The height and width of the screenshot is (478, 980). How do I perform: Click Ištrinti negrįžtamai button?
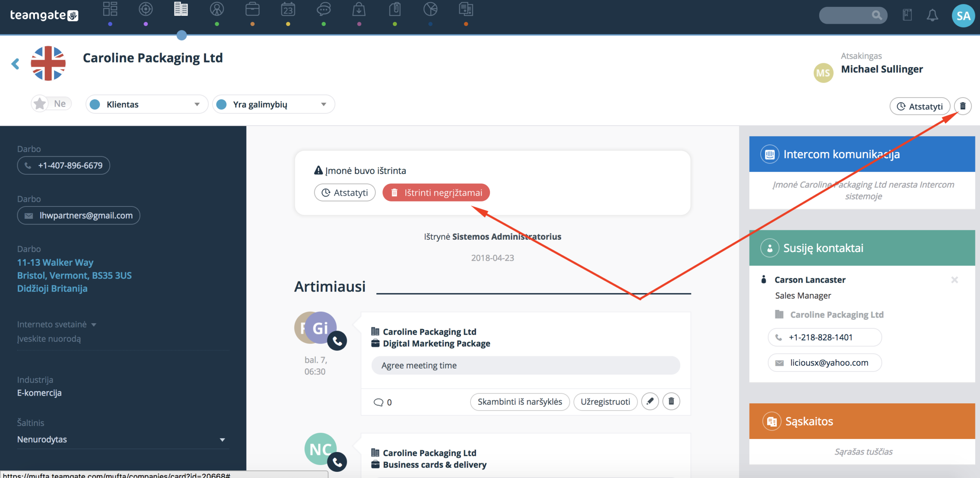pyautogui.click(x=436, y=192)
